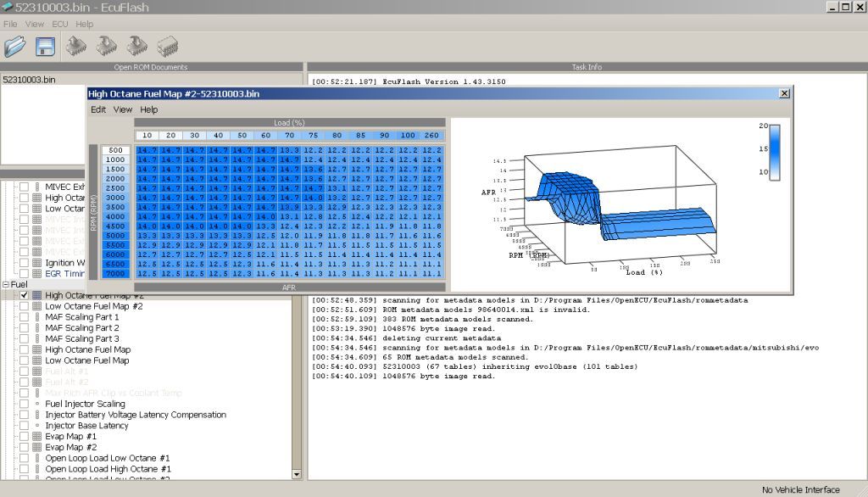
Task: Click the tree scrollbar down arrow
Action: pos(297,474)
